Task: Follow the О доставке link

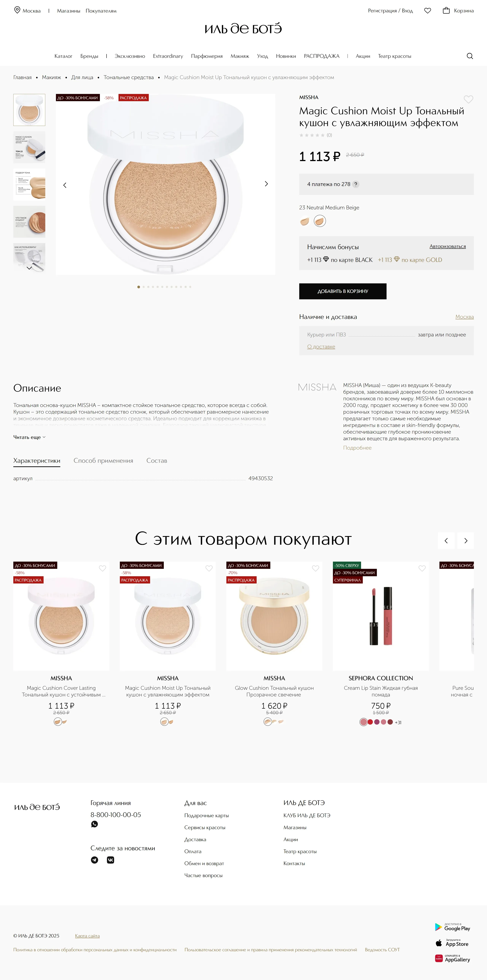Action: [x=321, y=347]
